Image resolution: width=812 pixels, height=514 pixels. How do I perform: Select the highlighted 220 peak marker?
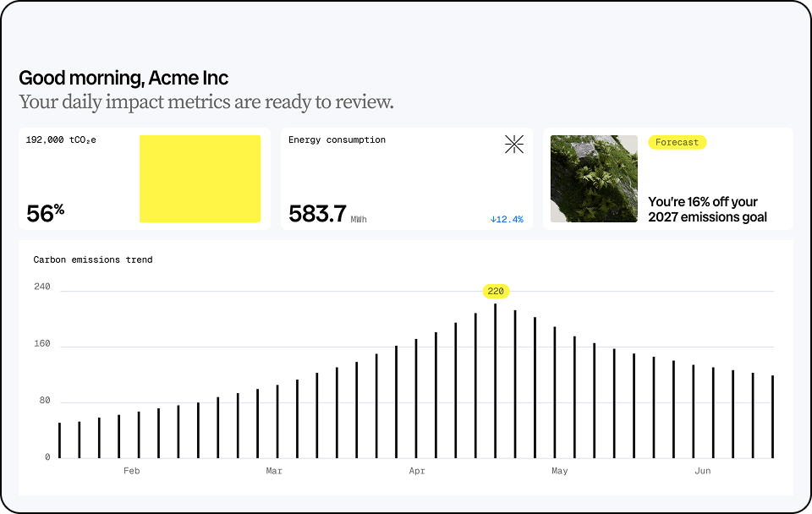pos(497,291)
